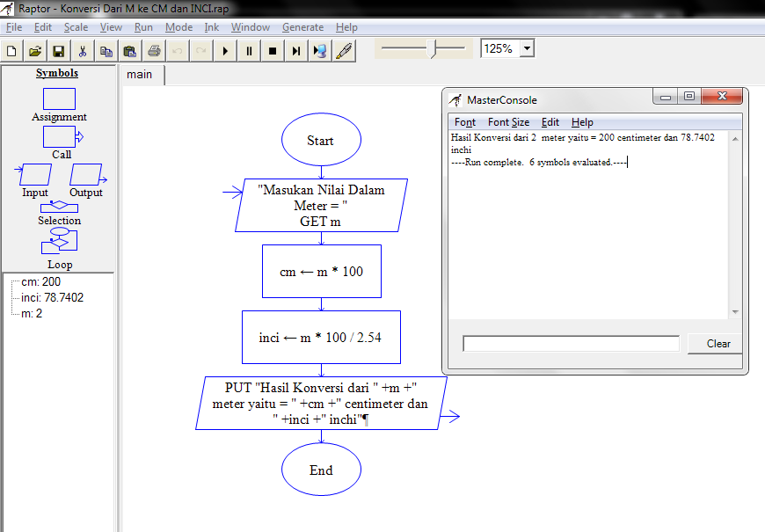Viewport: 765px width, 532px height.
Task: Stop execution using the Stop icon
Action: (273, 50)
